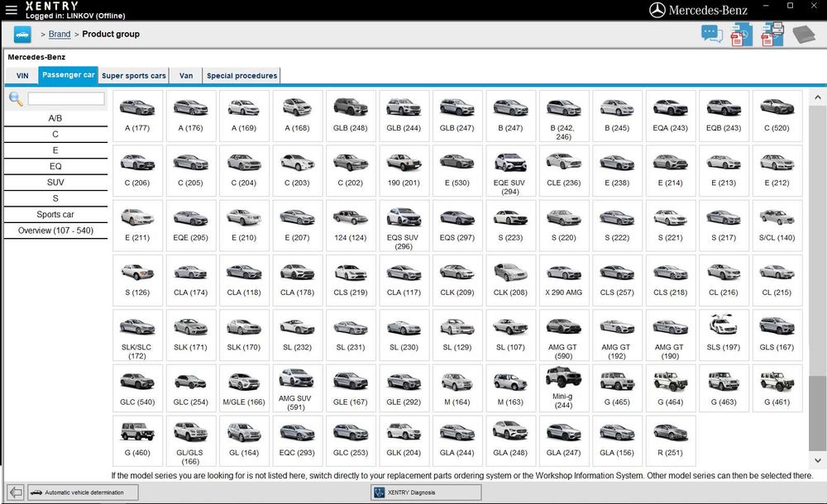This screenshot has height=504, width=827.
Task: Select the 190 (201) model tile
Action: [x=404, y=171]
